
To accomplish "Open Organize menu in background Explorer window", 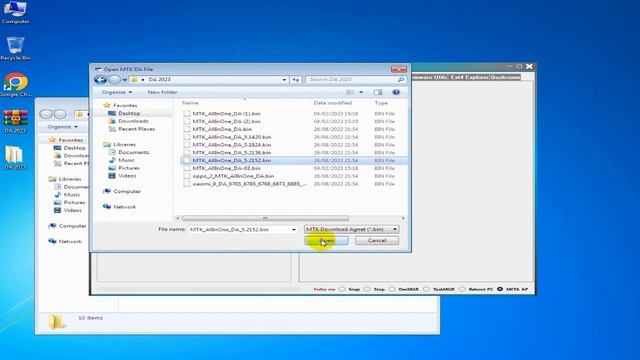I will [62, 127].
